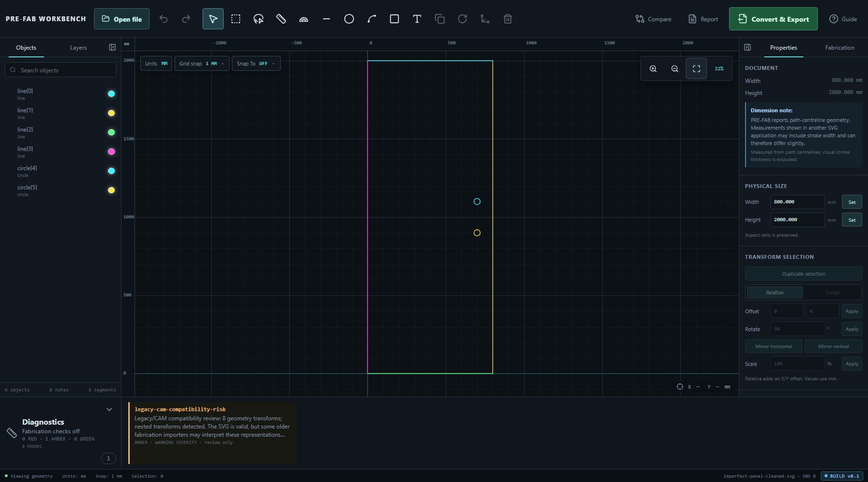Click the Open file button
Image resolution: width=868 pixels, height=482 pixels.
[x=122, y=19]
